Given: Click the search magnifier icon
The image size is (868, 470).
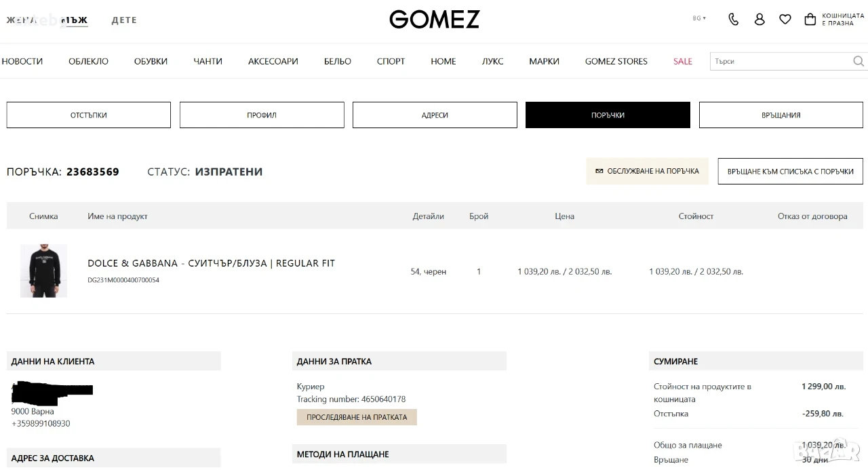Looking at the screenshot, I should [859, 61].
